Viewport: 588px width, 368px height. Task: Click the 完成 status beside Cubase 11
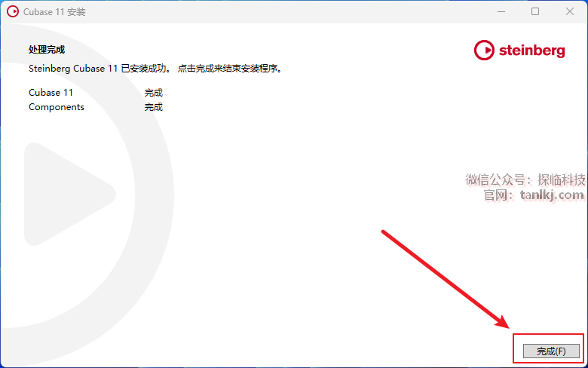click(153, 93)
